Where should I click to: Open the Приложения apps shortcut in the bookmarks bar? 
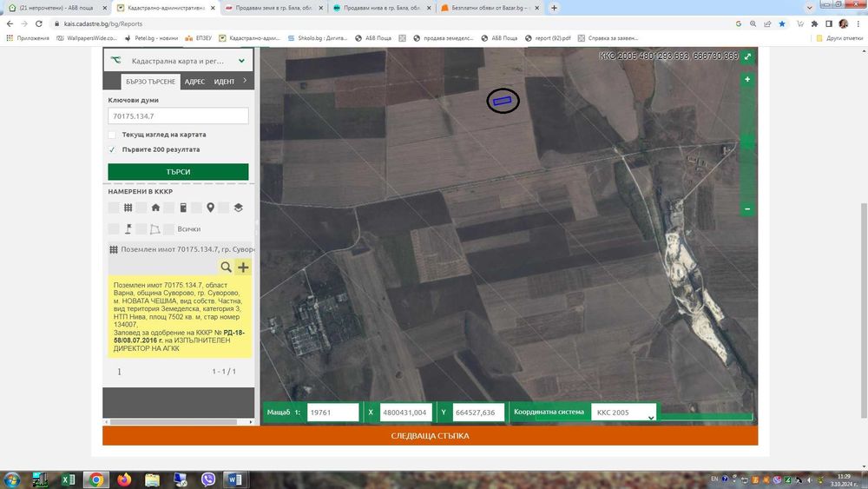pos(28,38)
